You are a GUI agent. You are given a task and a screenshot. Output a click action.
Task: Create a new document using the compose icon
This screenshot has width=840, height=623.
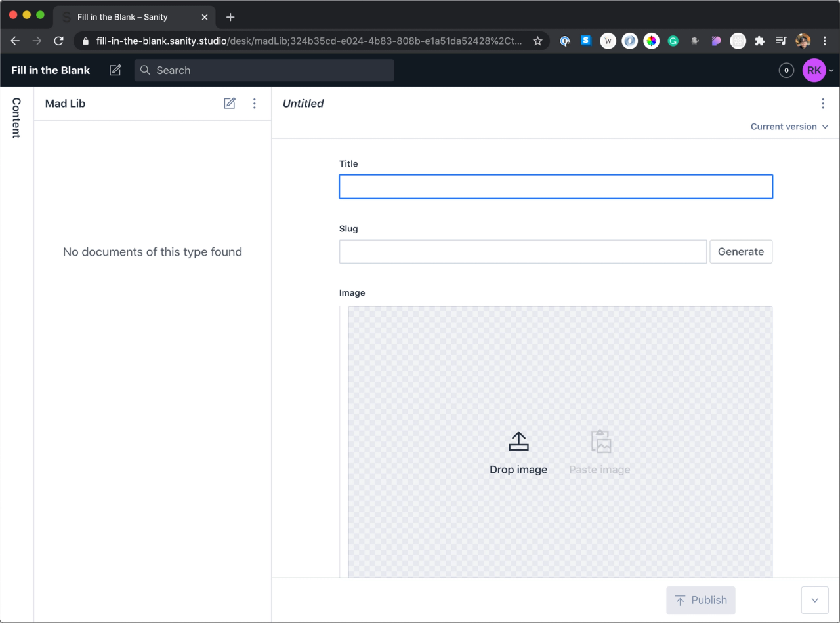coord(229,103)
